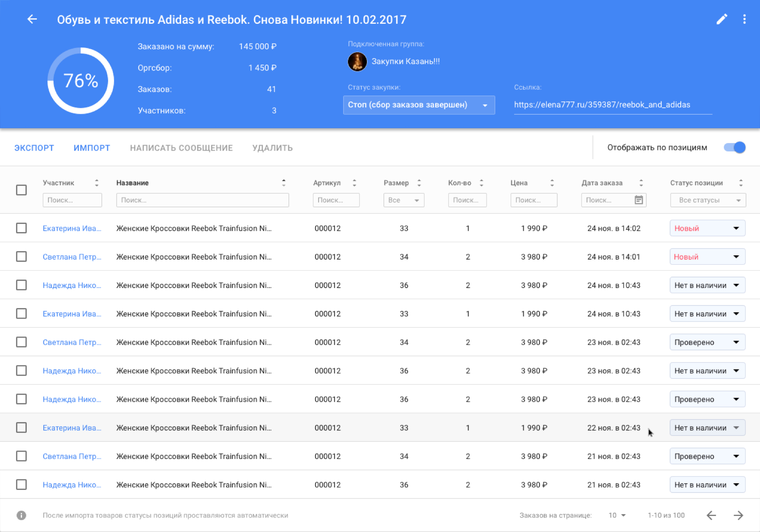Open status dropdown for 24 ноя. в 14:02 row
This screenshot has height=532, width=760.
click(707, 228)
